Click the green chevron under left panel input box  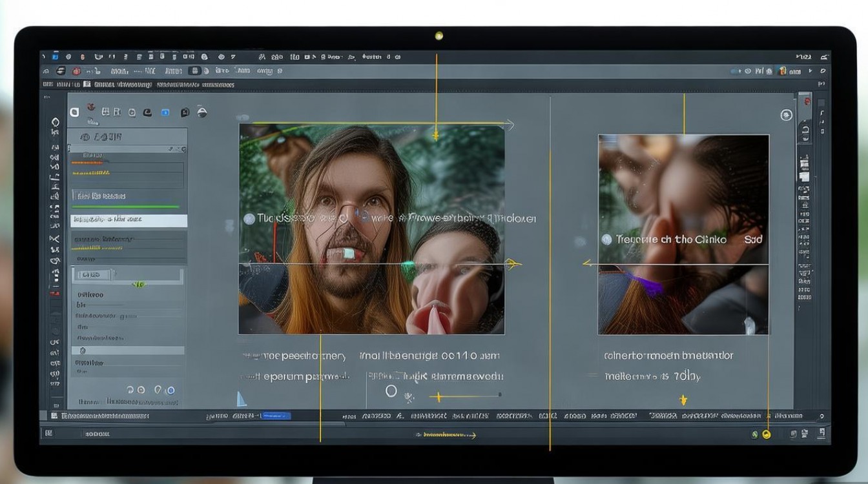(x=138, y=285)
